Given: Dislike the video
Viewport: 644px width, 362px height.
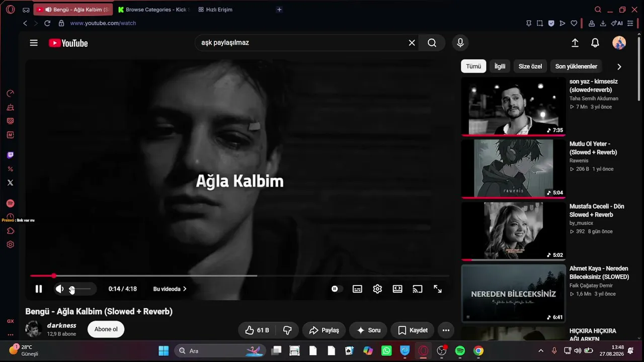Looking at the screenshot, I should [288, 330].
